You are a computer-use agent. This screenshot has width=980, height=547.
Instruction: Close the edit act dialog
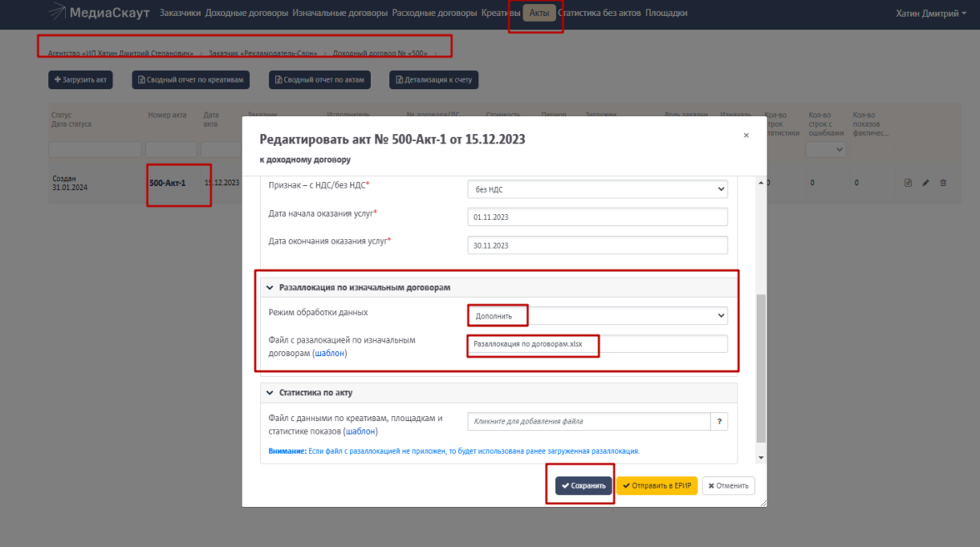[x=747, y=135]
